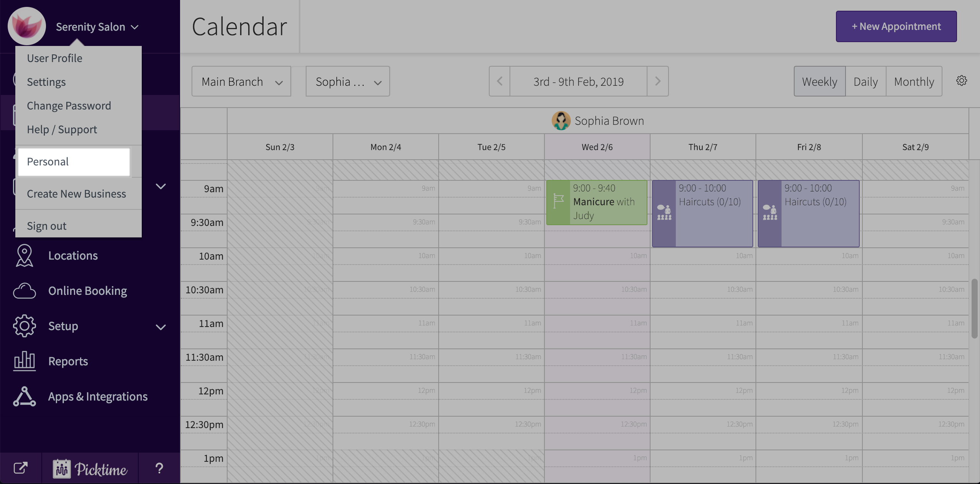This screenshot has height=484, width=980.
Task: Choose Sign out from the menu
Action: pyautogui.click(x=47, y=226)
